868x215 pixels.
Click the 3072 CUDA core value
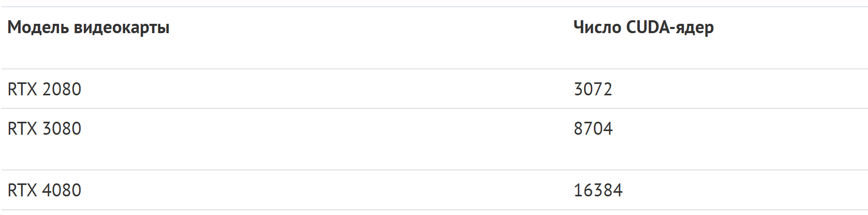(x=593, y=89)
